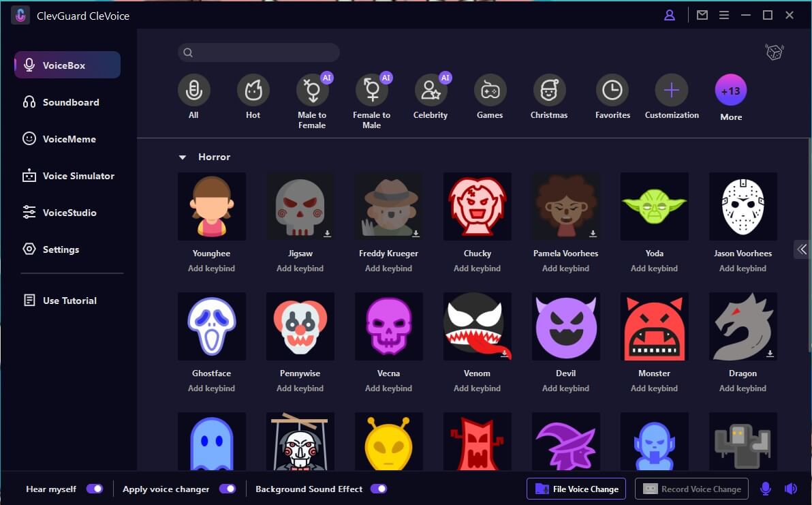The width and height of the screenshot is (812, 505).
Task: Select the purple Devil voice
Action: [566, 326]
